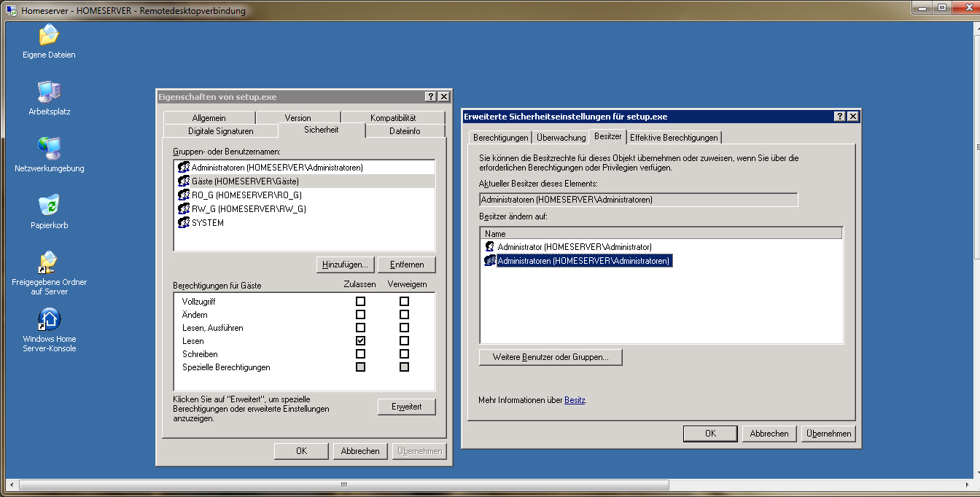Screen dimensions: 980x497
Task: Open the Besitz information link
Action: tap(575, 399)
